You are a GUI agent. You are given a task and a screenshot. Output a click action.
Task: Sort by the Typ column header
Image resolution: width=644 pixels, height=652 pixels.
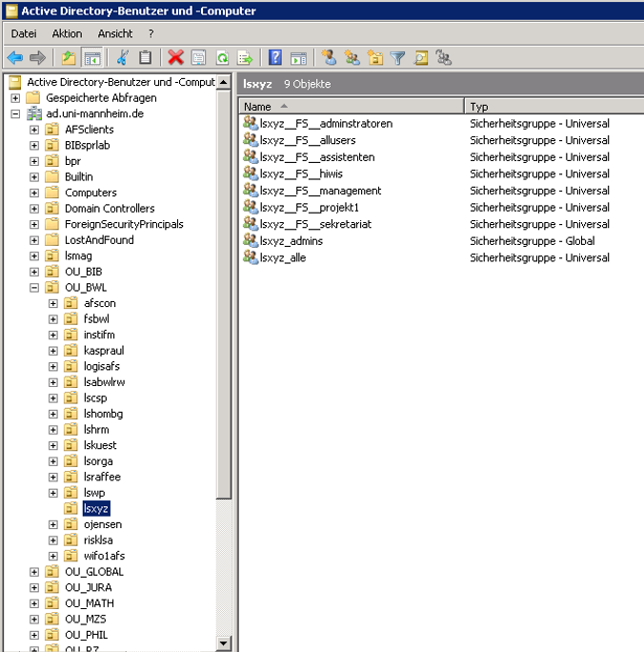pos(555,107)
